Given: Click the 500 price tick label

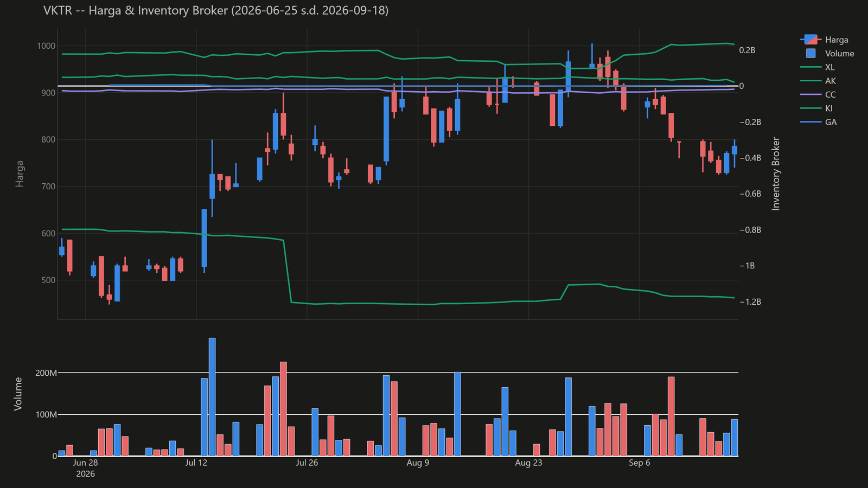Looking at the screenshot, I should point(48,280).
